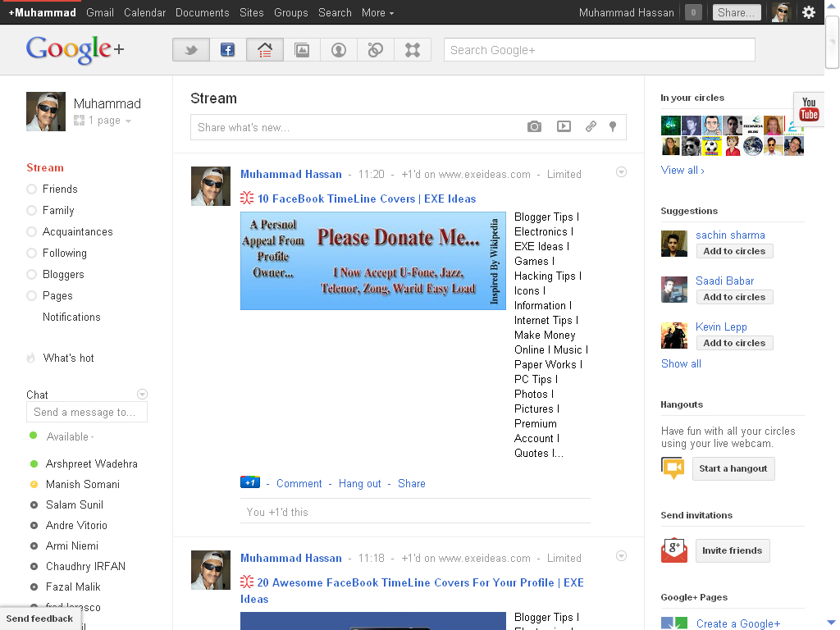840x630 pixels.
Task: Open Search from top bar
Action: click(335, 12)
